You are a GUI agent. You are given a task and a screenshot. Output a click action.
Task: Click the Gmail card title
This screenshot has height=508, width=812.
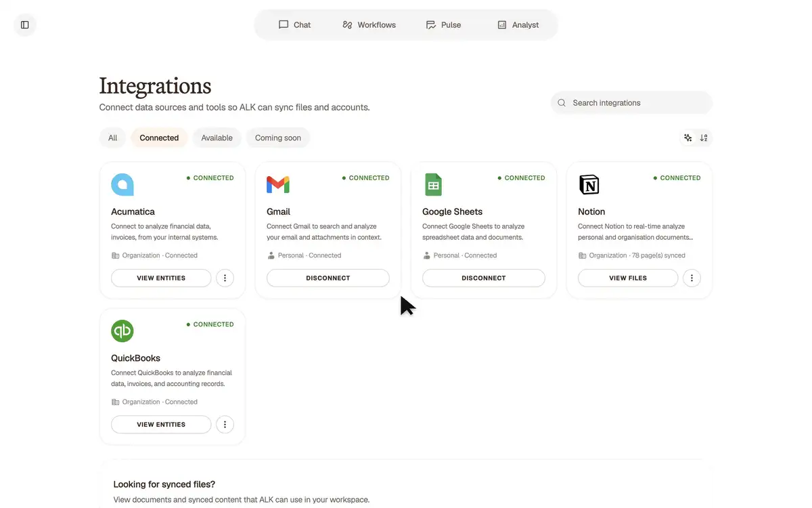(278, 211)
